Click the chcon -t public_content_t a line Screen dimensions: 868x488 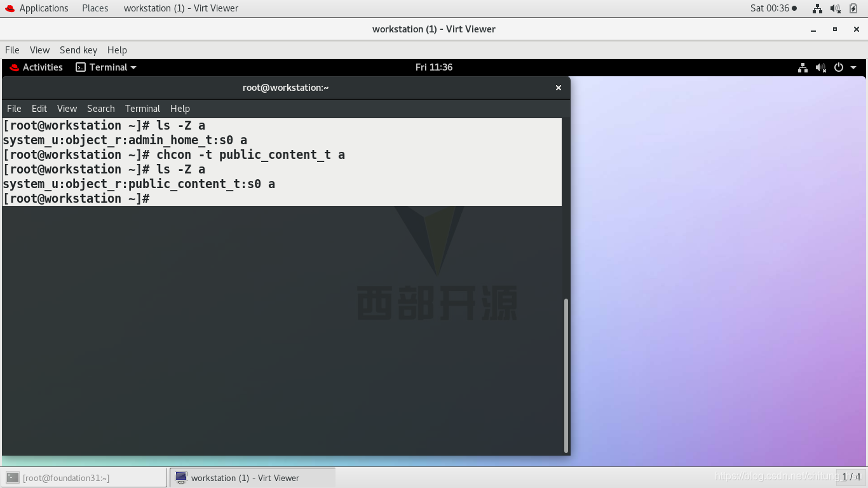point(173,155)
